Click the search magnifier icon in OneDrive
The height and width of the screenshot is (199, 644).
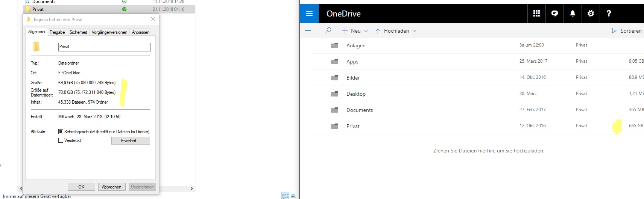pyautogui.click(x=328, y=30)
